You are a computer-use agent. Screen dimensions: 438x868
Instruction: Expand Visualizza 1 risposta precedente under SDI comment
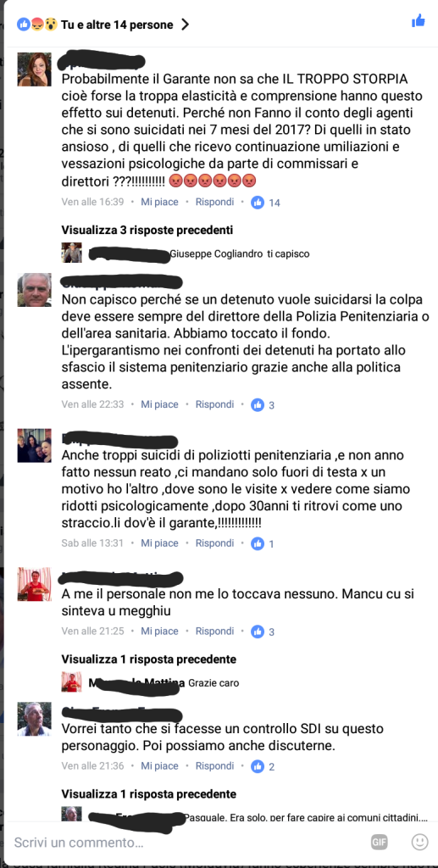point(149,794)
